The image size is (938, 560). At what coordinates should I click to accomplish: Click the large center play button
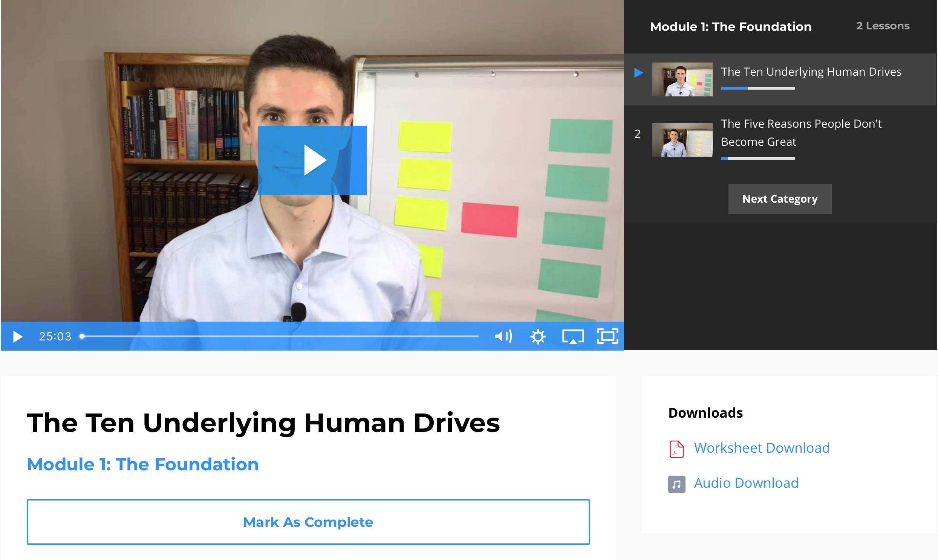pyautogui.click(x=312, y=160)
